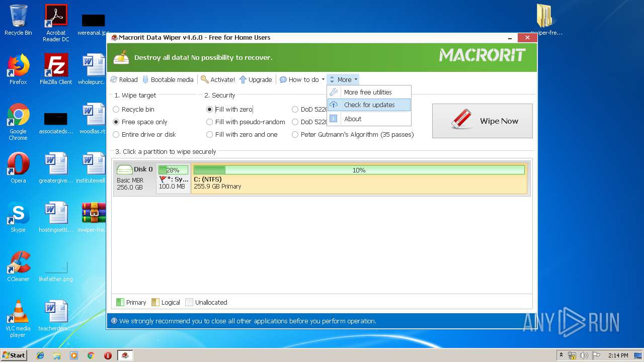The height and width of the screenshot is (362, 644).
Task: Open Google Chrome desktop shortcut
Action: (x=18, y=122)
